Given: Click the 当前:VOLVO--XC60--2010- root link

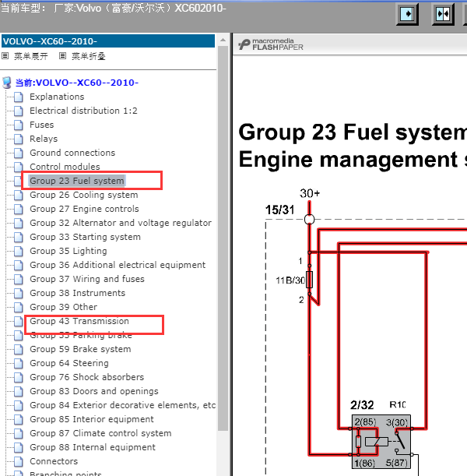Looking at the screenshot, I should pos(77,83).
